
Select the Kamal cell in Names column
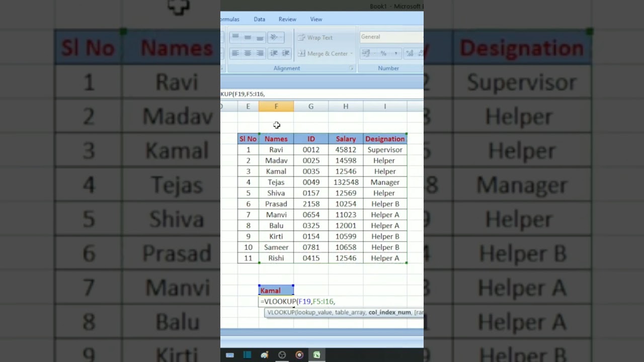click(x=276, y=171)
